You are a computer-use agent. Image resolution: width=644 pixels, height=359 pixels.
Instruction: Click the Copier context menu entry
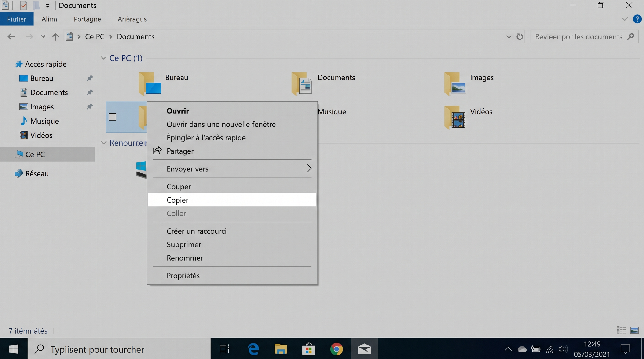click(x=232, y=200)
